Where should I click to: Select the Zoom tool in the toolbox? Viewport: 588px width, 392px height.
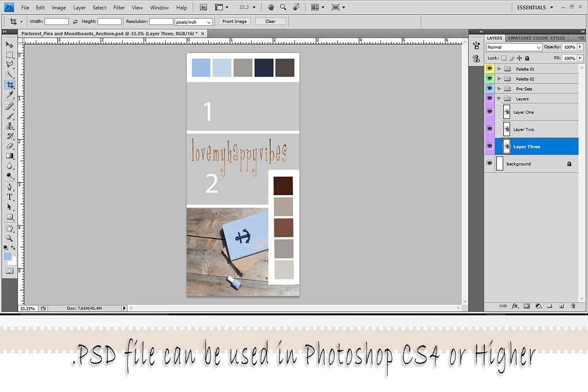[x=9, y=238]
